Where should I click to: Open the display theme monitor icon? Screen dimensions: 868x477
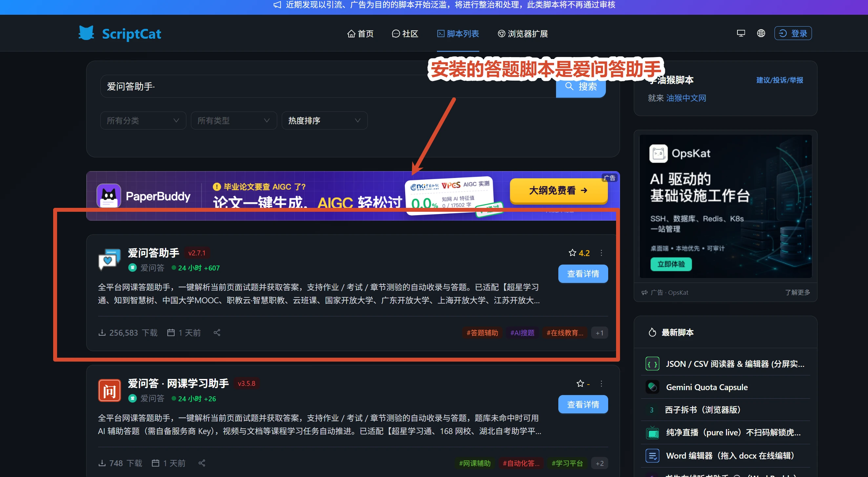click(741, 33)
